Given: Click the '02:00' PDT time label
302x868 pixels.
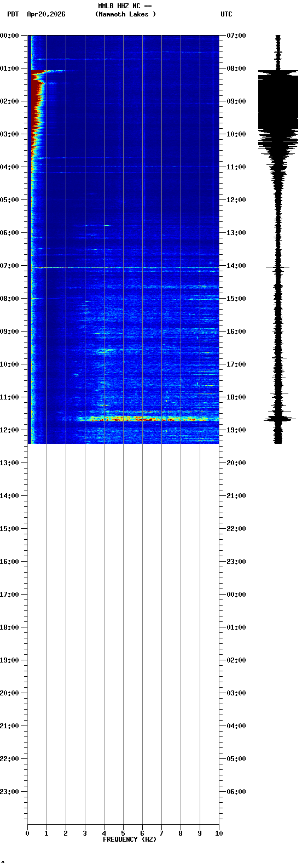Looking at the screenshot, I should pyautogui.click(x=9, y=101).
